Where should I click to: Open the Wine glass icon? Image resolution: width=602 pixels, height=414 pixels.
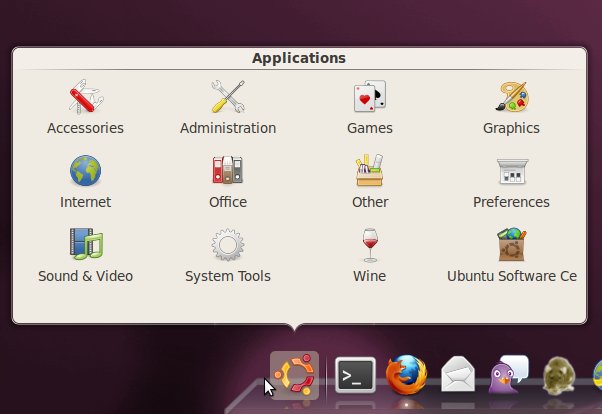370,245
